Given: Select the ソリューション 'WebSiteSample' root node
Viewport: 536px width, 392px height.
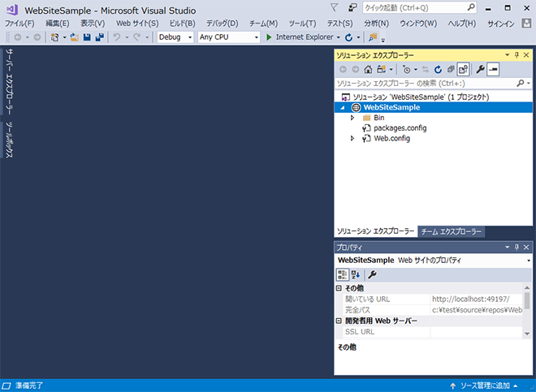Looking at the screenshot, I should click(421, 97).
